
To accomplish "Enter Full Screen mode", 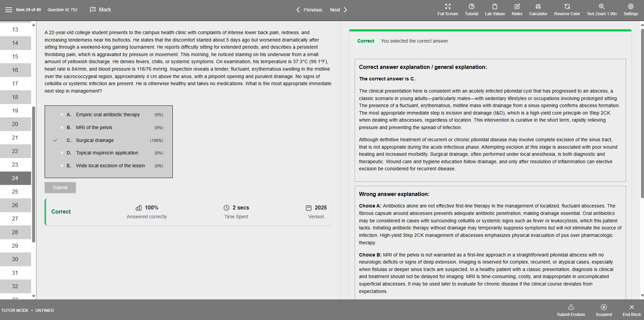I will [x=448, y=10].
